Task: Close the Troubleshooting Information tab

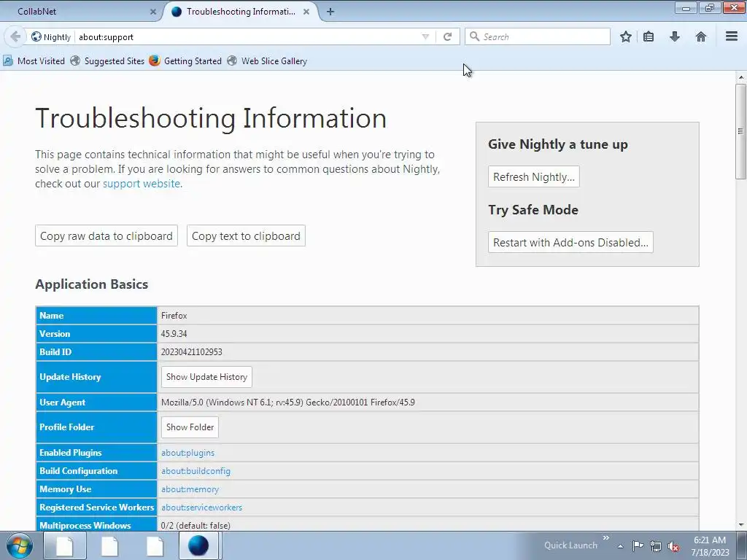Action: pyautogui.click(x=306, y=12)
